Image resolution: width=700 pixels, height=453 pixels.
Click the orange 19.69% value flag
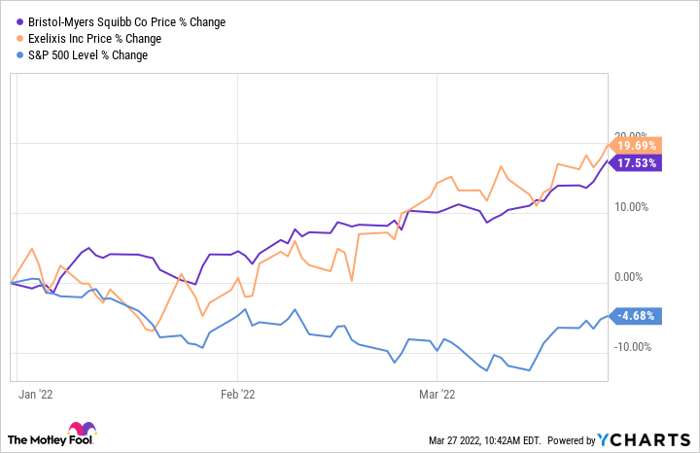click(x=633, y=145)
